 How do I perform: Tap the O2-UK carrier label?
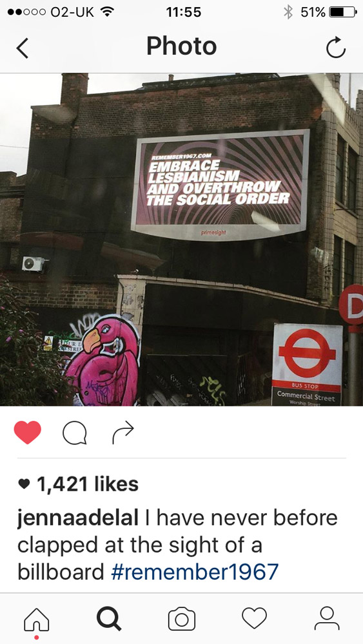(72, 12)
